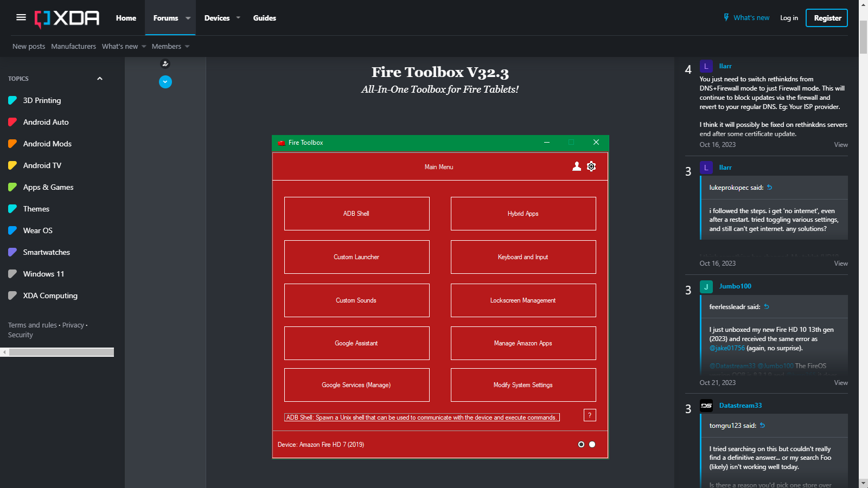This screenshot has height=488, width=868.
Task: Click the Log in link
Action: 789,18
